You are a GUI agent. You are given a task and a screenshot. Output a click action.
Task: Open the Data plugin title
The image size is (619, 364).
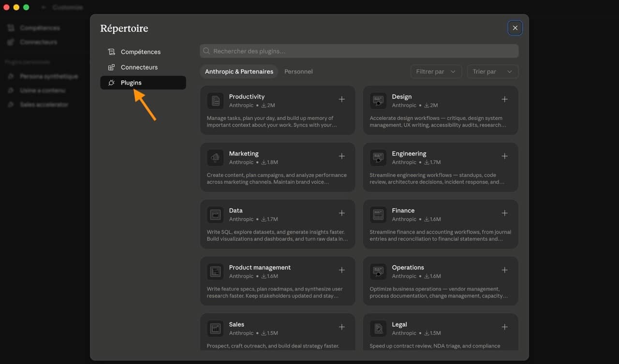point(236,211)
